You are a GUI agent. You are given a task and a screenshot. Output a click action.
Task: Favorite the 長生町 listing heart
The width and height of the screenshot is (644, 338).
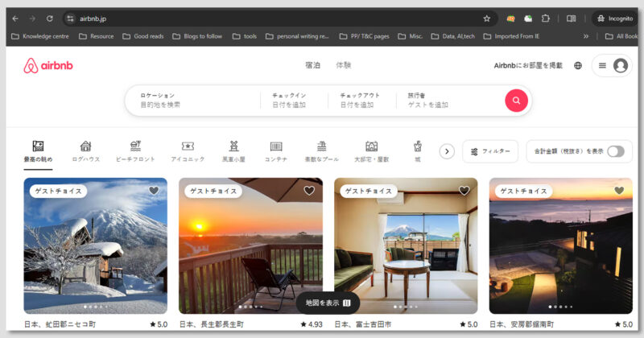click(309, 191)
